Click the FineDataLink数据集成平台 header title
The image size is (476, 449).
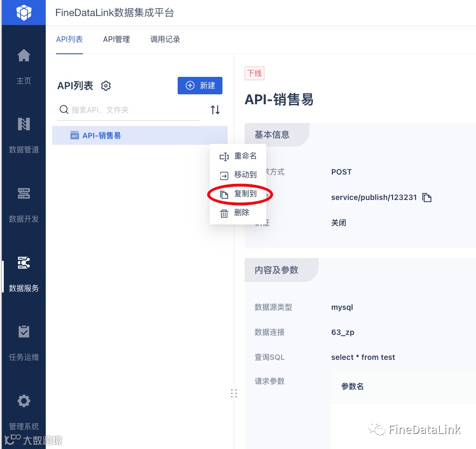tap(115, 13)
